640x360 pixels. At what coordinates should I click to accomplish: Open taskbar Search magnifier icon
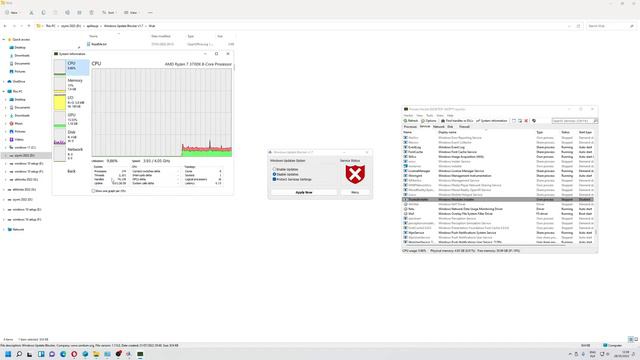pos(19,354)
